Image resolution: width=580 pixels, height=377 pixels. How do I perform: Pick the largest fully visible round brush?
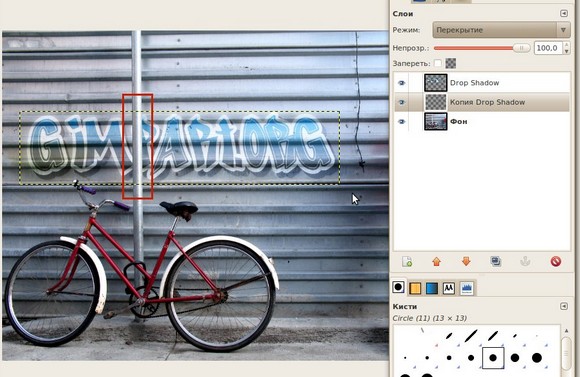pyautogui.click(x=537, y=358)
